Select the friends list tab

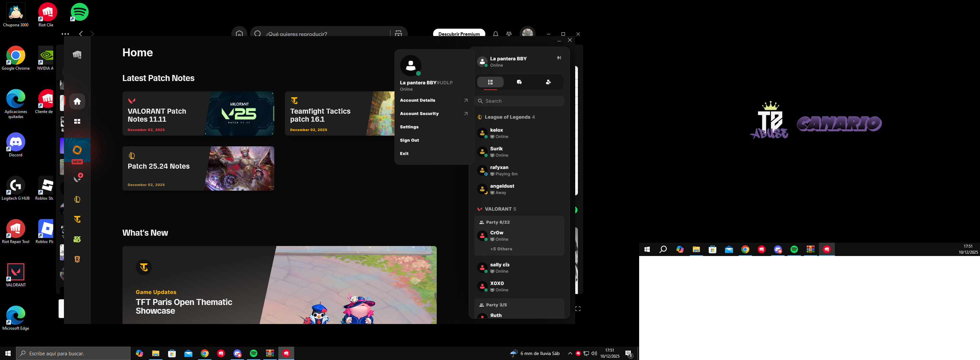click(x=490, y=82)
